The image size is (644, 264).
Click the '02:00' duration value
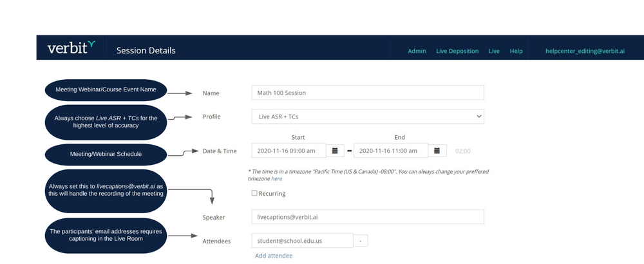(x=463, y=151)
